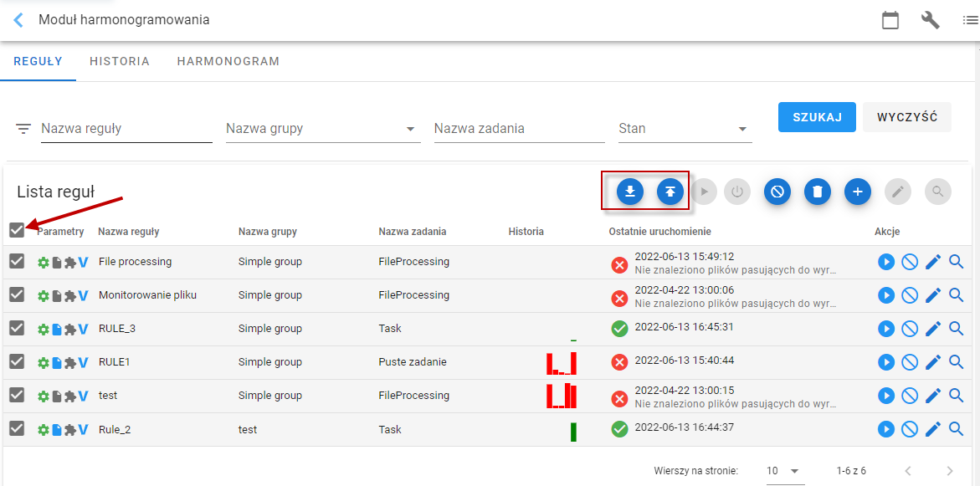This screenshot has height=486, width=980.
Task: Click the V version icon for test
Action: tap(83, 396)
